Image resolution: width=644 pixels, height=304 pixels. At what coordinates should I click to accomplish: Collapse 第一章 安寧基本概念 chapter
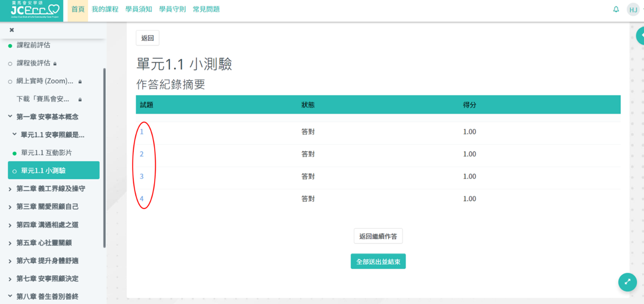pyautogui.click(x=10, y=117)
